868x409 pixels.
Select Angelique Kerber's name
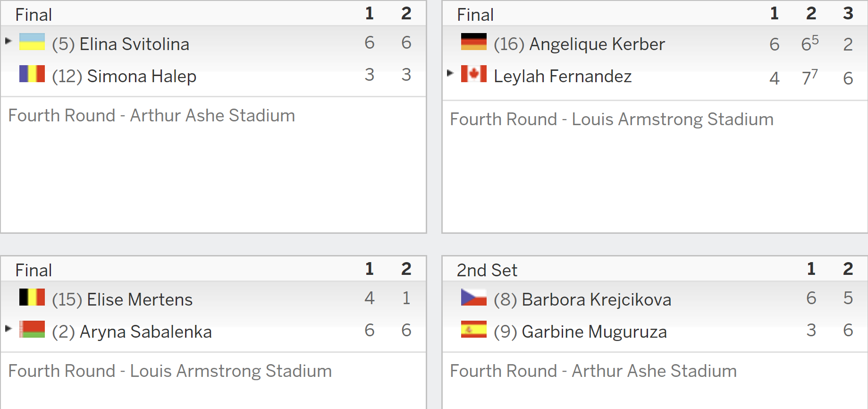click(597, 44)
